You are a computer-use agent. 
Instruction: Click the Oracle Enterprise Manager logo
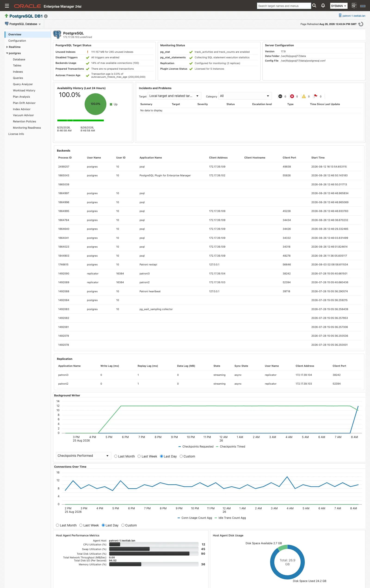click(x=48, y=6)
